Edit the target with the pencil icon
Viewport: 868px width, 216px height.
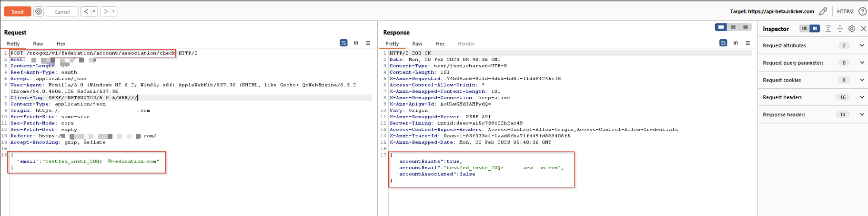pyautogui.click(x=823, y=11)
